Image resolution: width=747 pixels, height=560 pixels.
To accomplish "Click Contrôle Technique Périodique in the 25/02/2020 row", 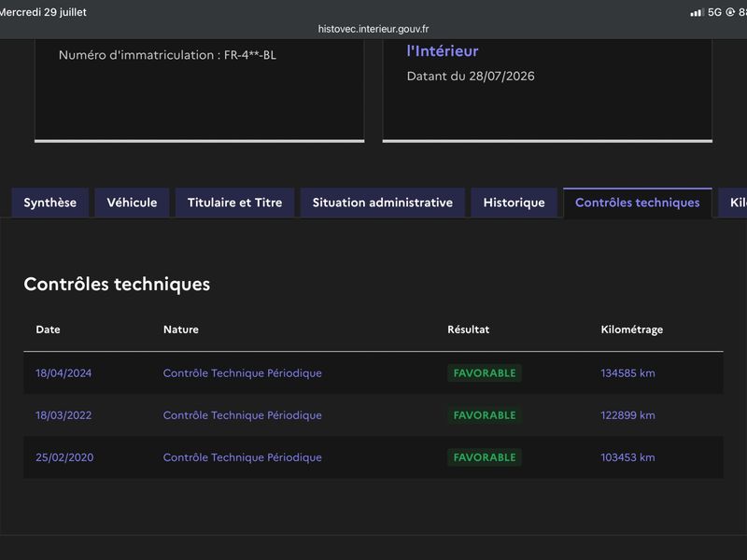I will click(243, 457).
